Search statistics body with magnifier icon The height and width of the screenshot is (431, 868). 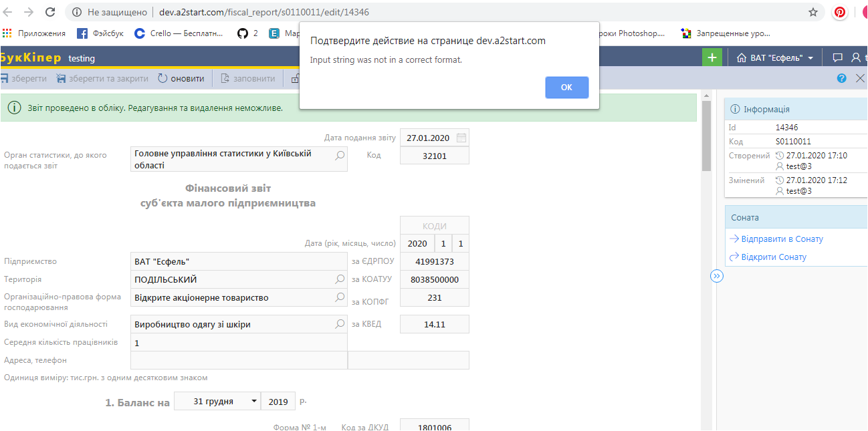pyautogui.click(x=340, y=154)
